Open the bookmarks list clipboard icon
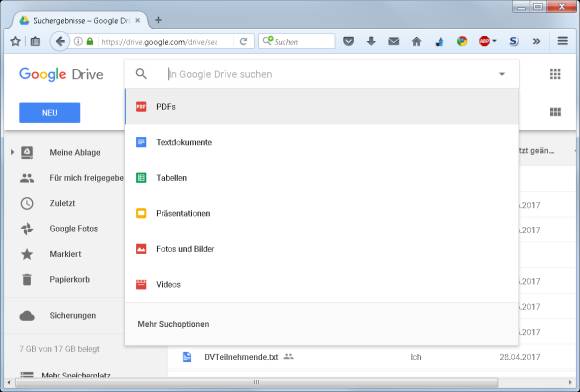This screenshot has width=580, height=392. (x=35, y=41)
